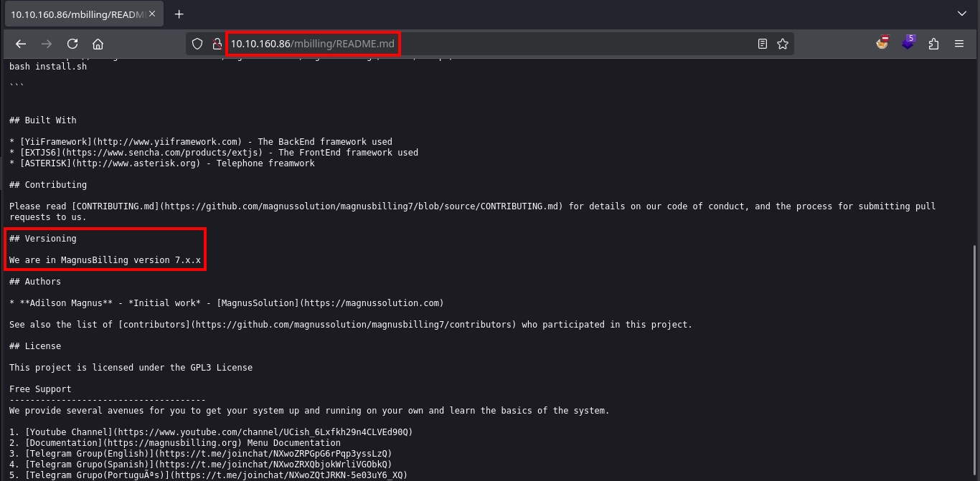Open the purple extension with badge 5
The image size is (980, 481).
click(908, 43)
